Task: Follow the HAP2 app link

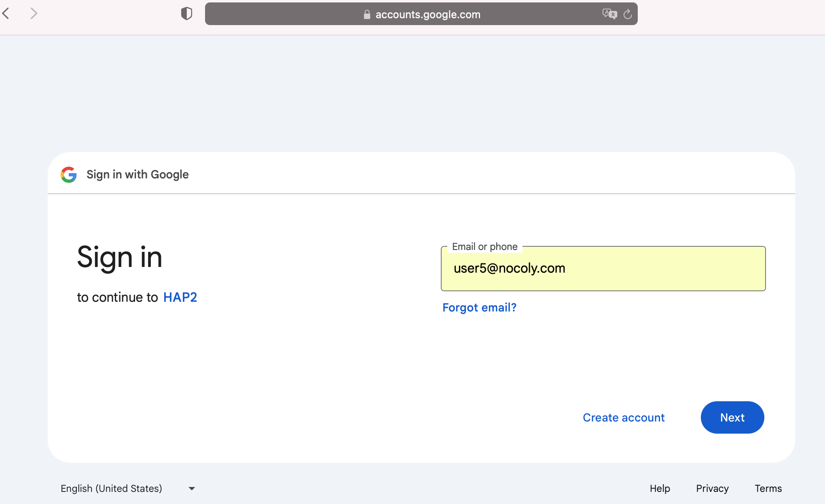Action: click(180, 297)
